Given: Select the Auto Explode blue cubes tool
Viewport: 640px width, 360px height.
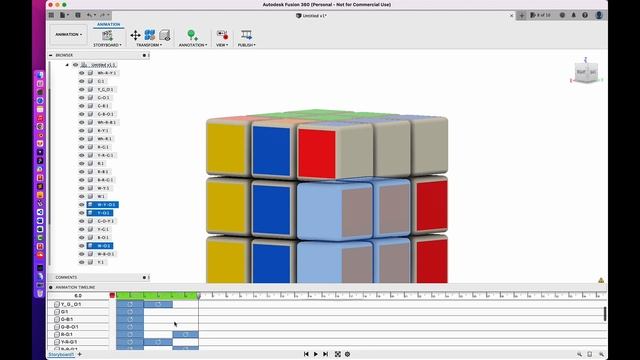Looking at the screenshot, I should (x=150, y=35).
